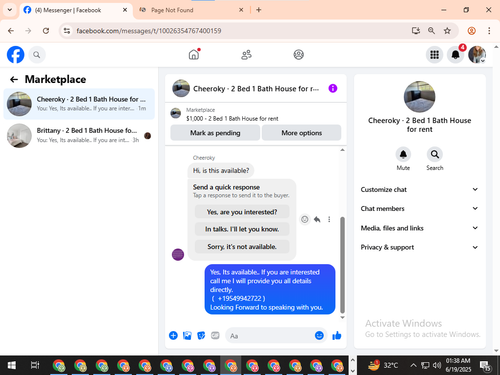Switch to Page Not Found tab

(191, 10)
